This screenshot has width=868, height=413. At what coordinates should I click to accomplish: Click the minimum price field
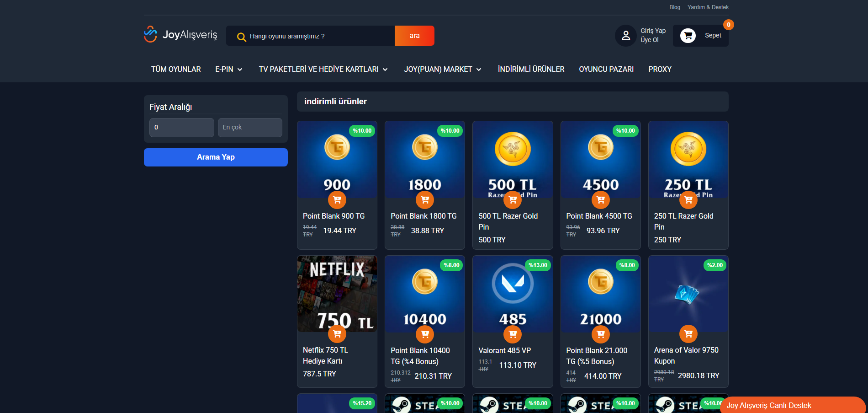coord(182,128)
